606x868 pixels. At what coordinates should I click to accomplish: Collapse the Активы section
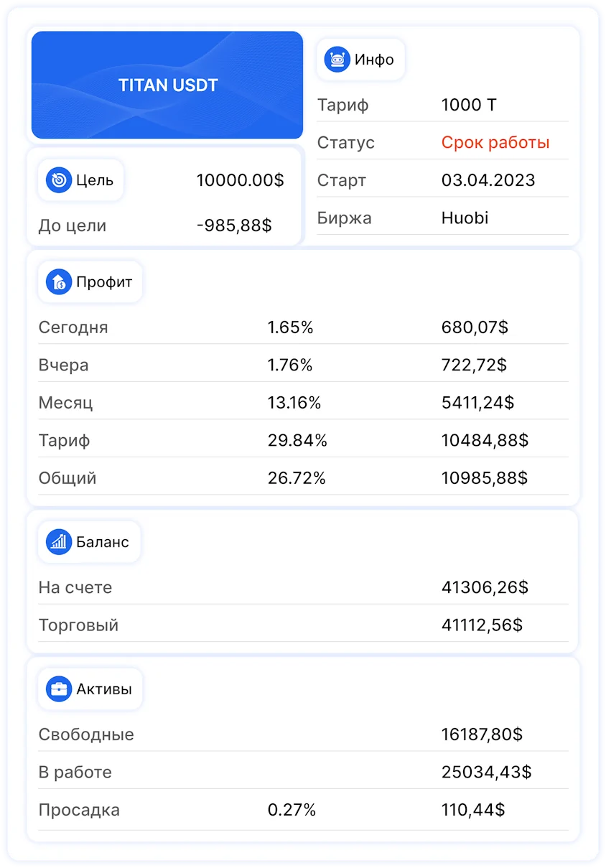tap(90, 689)
